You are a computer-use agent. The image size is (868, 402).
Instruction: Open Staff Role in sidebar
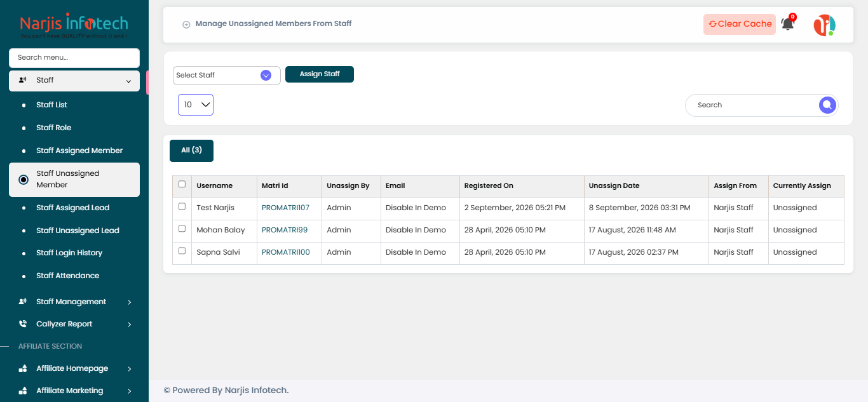(53, 128)
